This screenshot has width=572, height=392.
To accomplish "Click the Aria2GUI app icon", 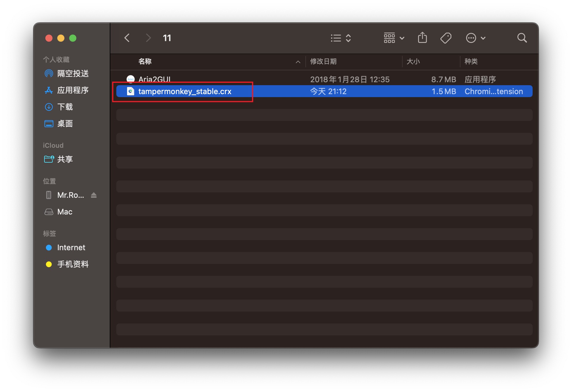I will pyautogui.click(x=131, y=79).
